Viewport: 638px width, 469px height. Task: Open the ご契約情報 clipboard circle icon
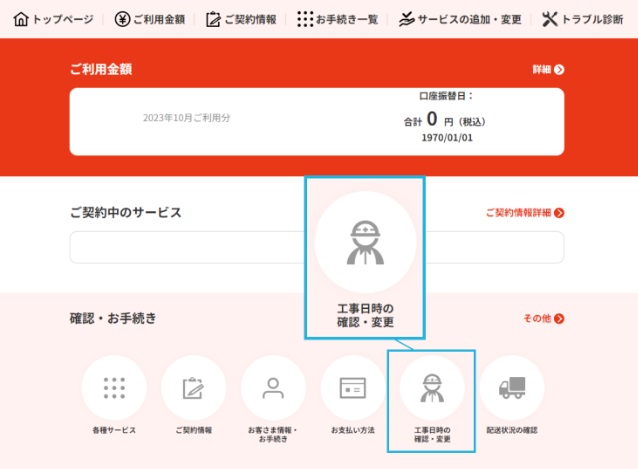tap(194, 388)
